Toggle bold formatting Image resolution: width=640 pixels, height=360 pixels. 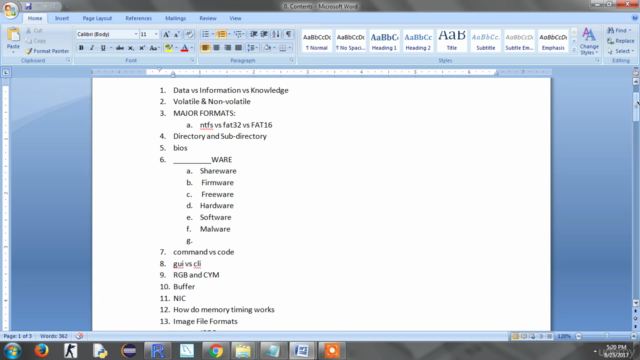[x=81, y=48]
